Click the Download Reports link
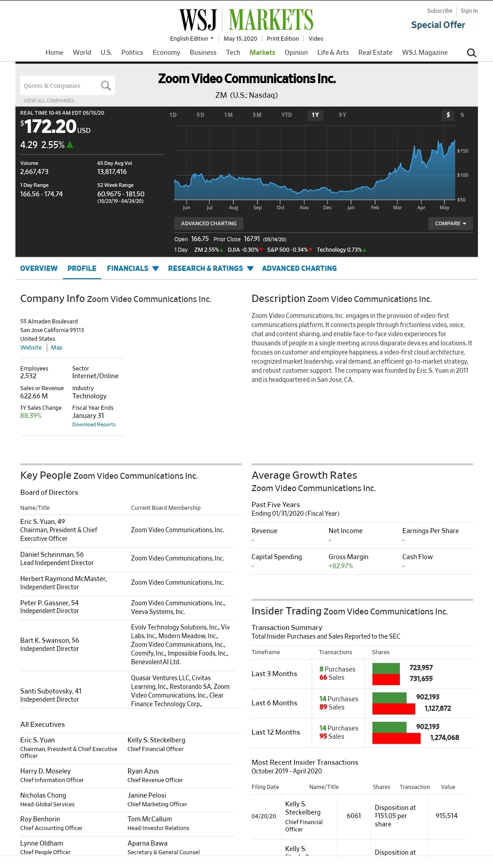This screenshot has height=868, width=493. pyautogui.click(x=94, y=425)
